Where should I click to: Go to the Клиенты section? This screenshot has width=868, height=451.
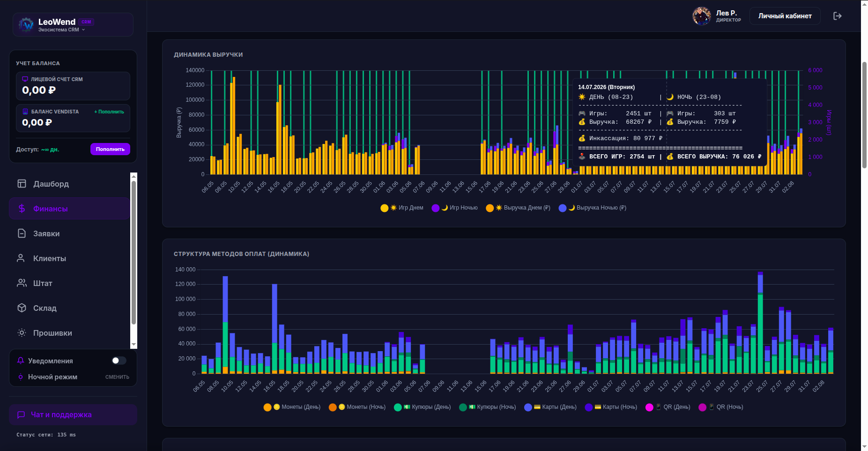coord(69,258)
